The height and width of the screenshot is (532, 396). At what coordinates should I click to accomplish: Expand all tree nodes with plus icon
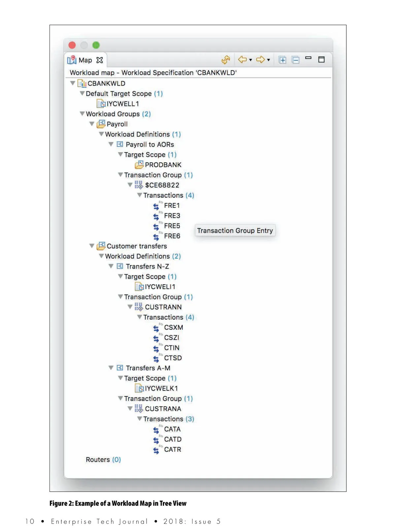pos(282,60)
